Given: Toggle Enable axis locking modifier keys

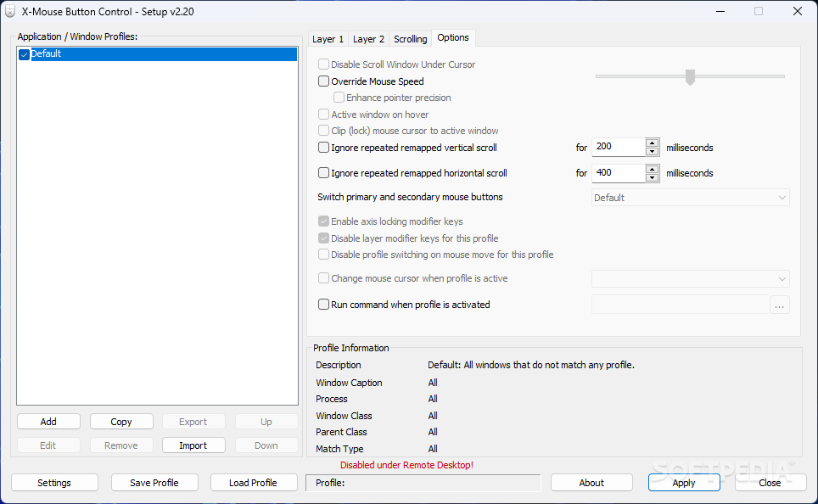Looking at the screenshot, I should [323, 221].
